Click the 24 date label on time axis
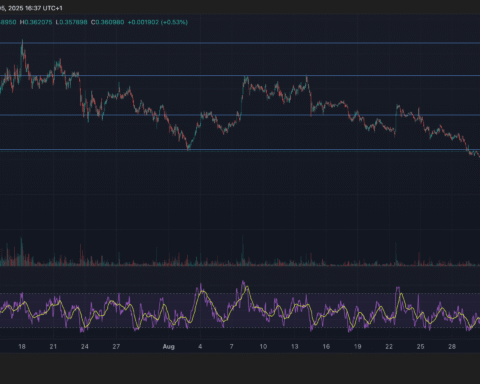Screen dimensions: 480x384 (85, 347)
